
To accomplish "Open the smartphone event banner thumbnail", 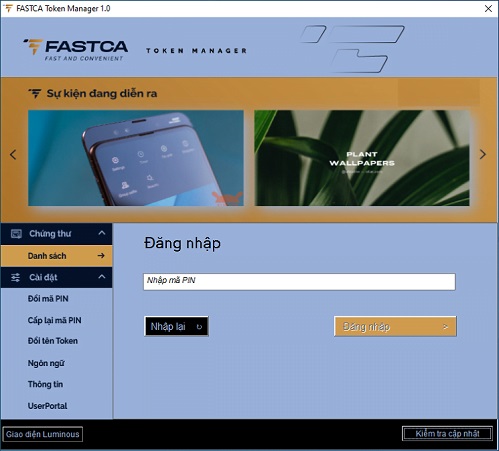I will pyautogui.click(x=136, y=158).
